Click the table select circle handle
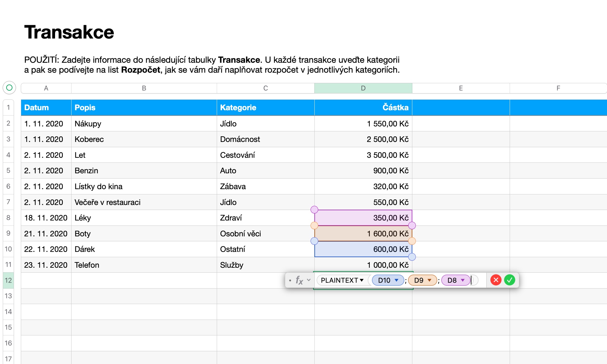Screen dimensions: 607x364 pos(9,88)
